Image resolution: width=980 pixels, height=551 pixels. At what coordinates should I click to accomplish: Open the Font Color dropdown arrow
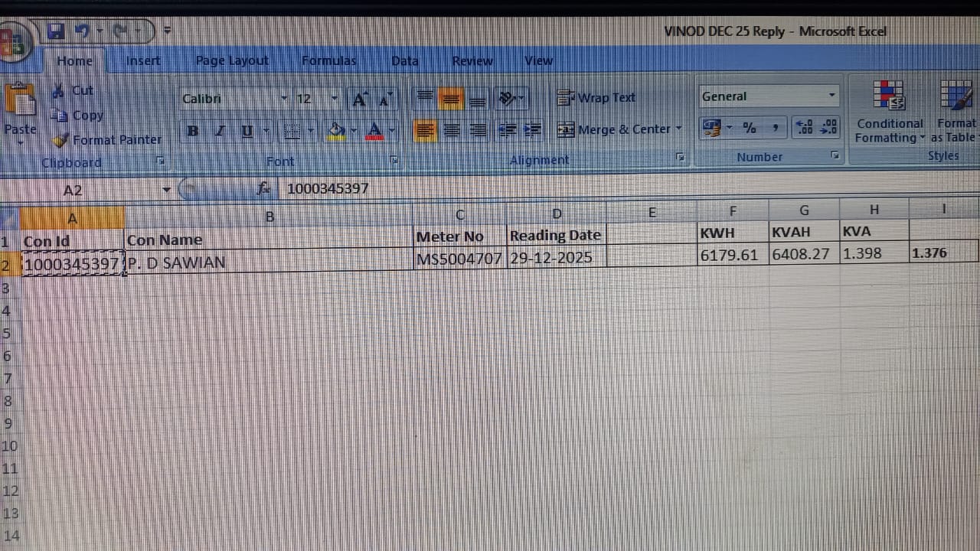391,132
